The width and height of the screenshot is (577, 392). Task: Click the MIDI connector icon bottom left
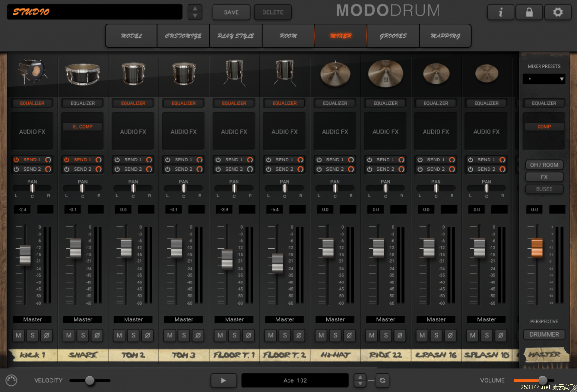point(12,380)
